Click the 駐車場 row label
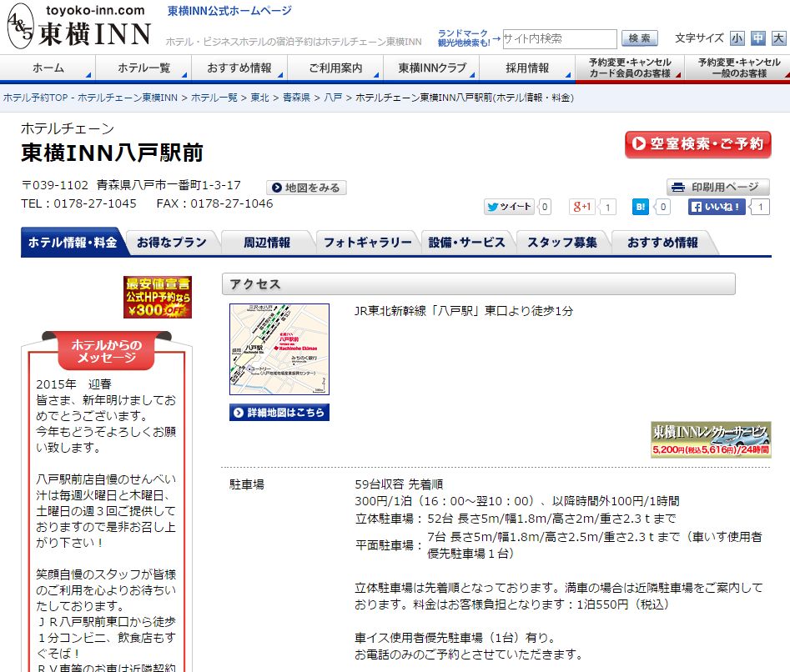Screen dimensions: 790x672 [x=247, y=484]
